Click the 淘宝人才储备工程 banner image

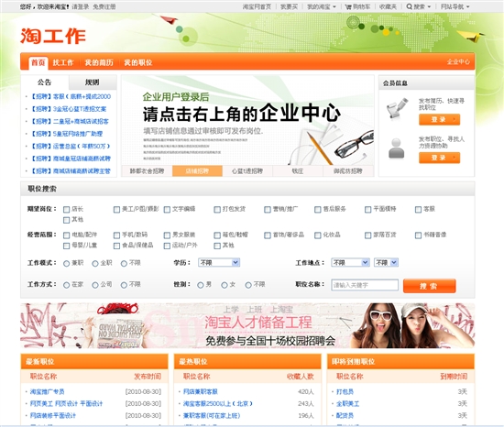pos(247,326)
